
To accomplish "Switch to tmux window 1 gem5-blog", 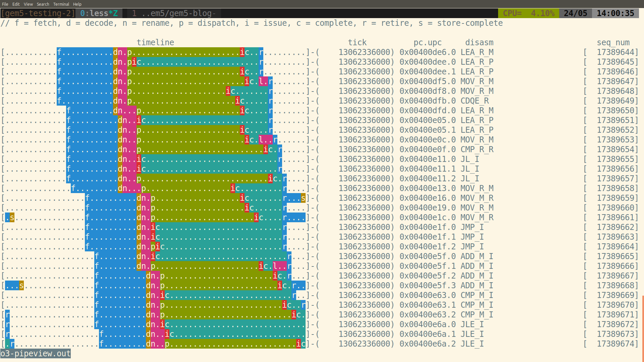I will tap(174, 13).
